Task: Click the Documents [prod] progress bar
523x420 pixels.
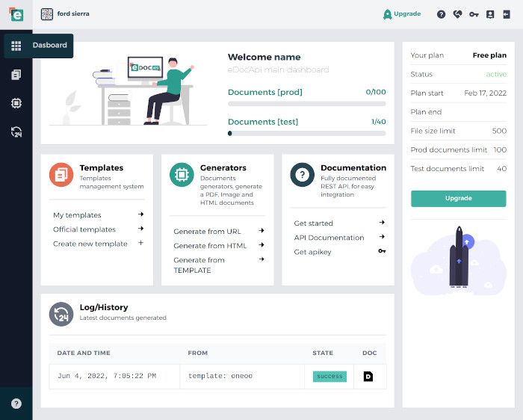Action: coord(307,104)
